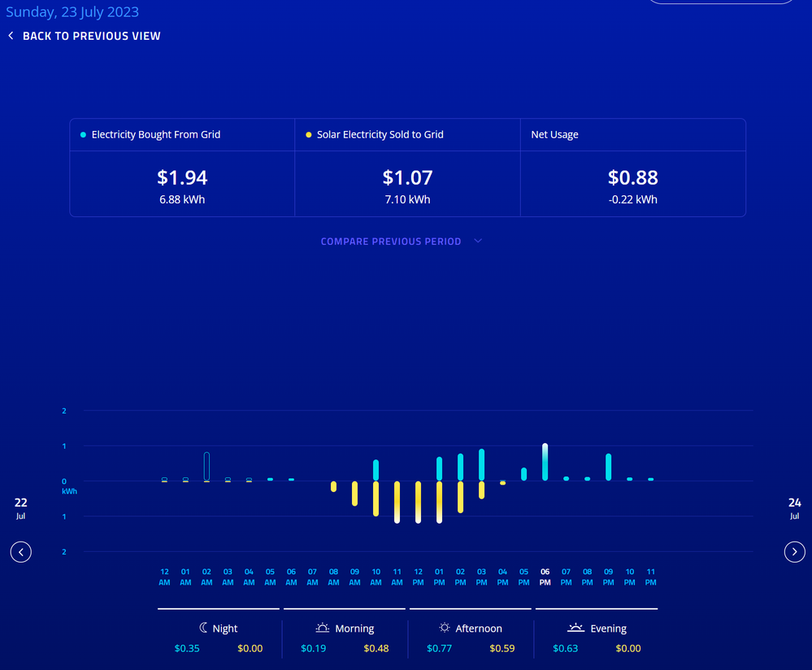Screen dimensions: 812x670
Task: Click the Sunday, 23 July 2023 date heading
Action: pyautogui.click(x=72, y=12)
